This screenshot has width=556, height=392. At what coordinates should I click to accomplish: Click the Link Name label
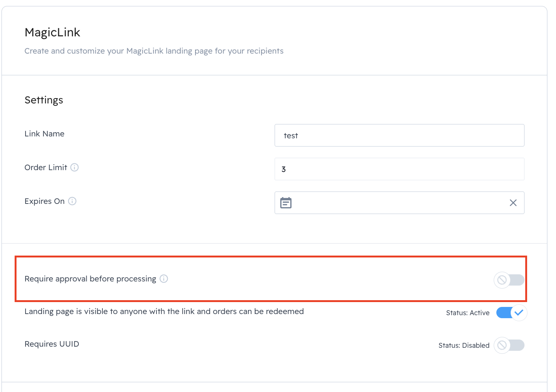pyautogui.click(x=44, y=134)
